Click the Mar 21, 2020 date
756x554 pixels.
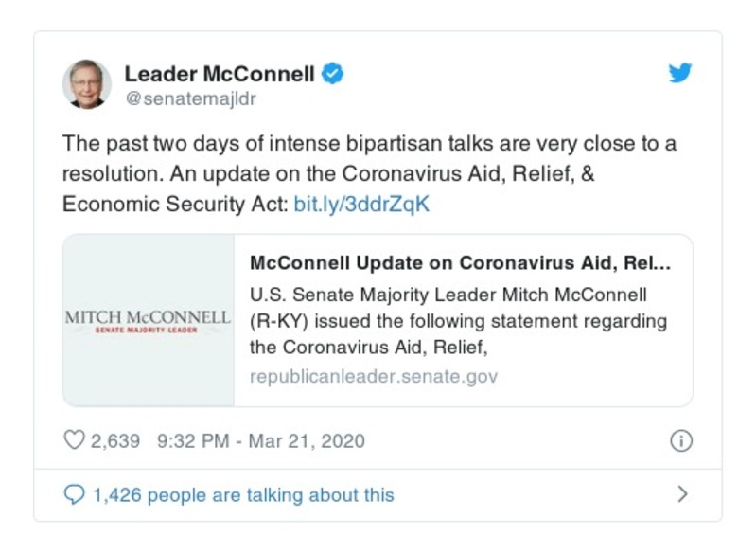307,441
